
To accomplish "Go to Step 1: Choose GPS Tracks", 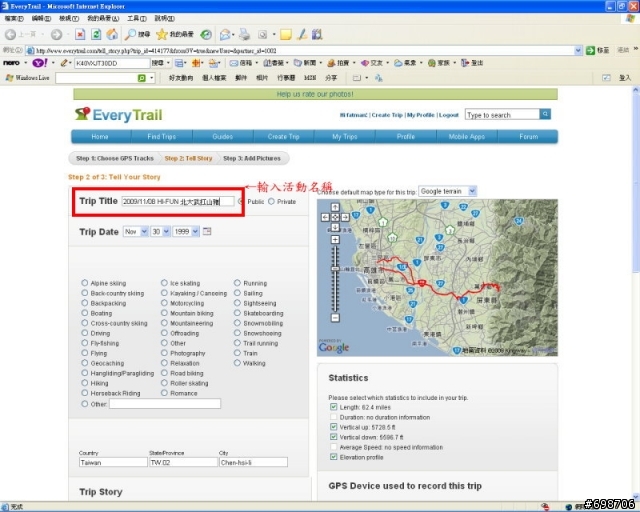I will [115, 158].
